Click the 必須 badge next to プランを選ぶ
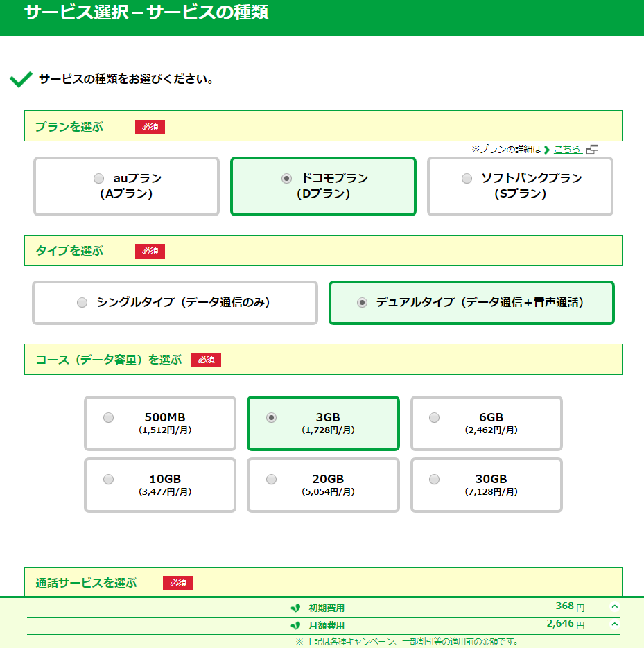This screenshot has height=648, width=644. [150, 127]
